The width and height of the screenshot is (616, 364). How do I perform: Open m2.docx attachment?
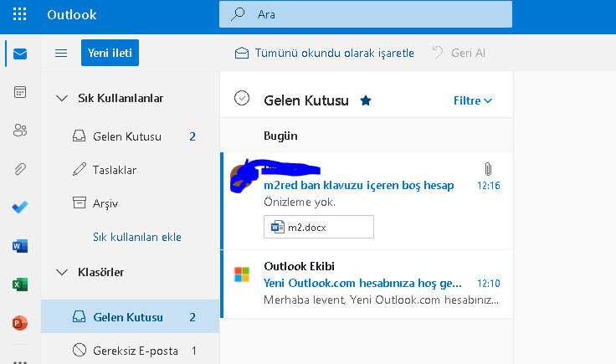click(x=319, y=227)
